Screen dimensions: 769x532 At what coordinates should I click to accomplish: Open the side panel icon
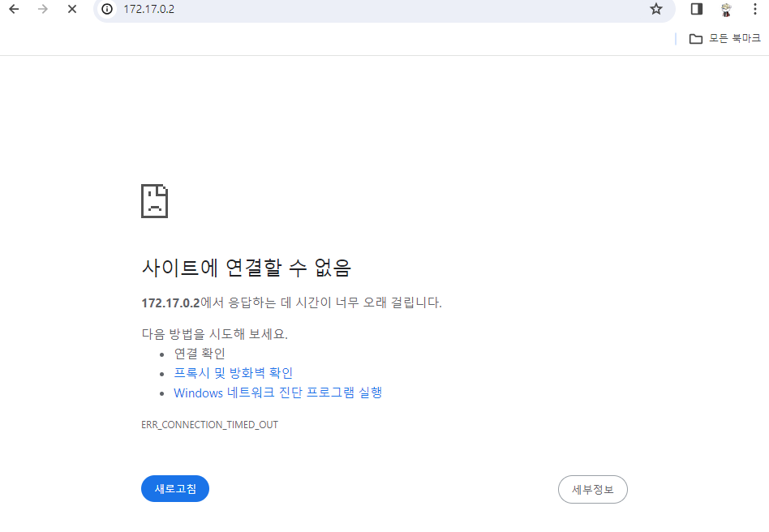pos(697,9)
